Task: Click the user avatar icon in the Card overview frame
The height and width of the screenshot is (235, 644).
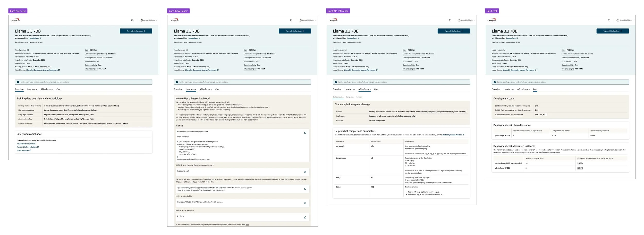Action: coord(141,20)
